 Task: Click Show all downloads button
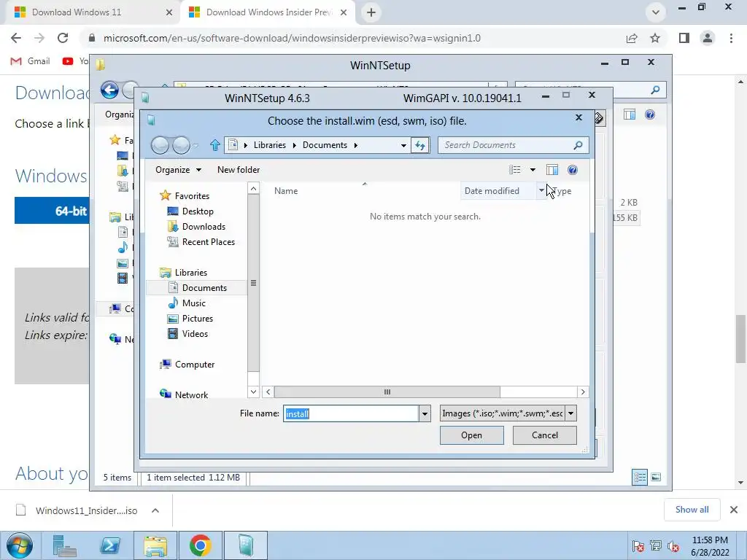[x=692, y=510]
